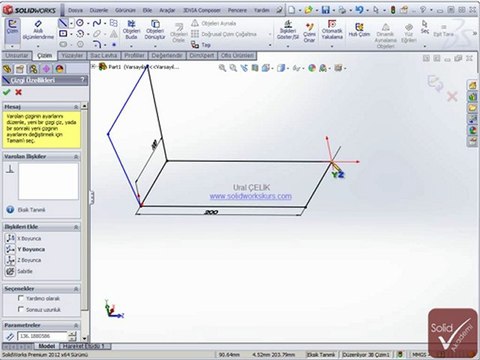Image resolution: width=480 pixels, height=360 pixels.
Task: Click the Rebuild traffic light icon
Action: tap(393, 10)
